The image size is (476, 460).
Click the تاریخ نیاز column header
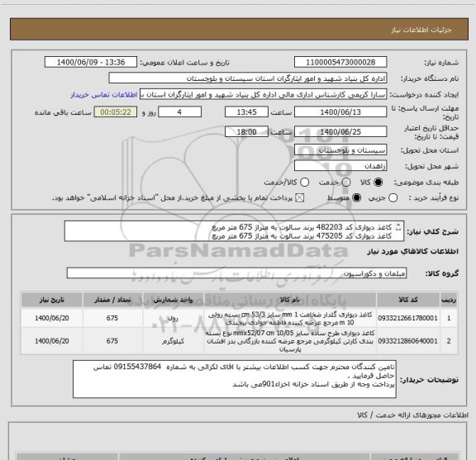coord(51,300)
